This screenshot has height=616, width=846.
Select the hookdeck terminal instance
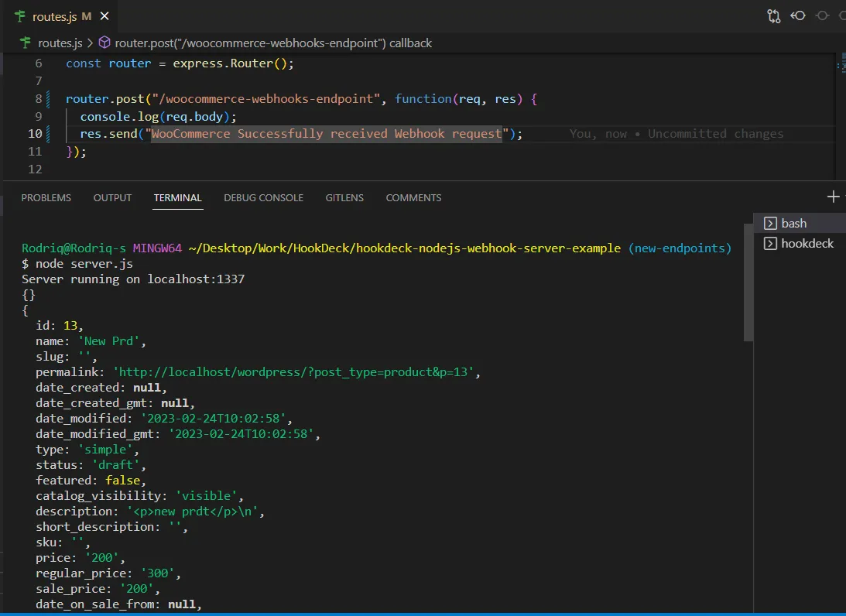click(800, 243)
